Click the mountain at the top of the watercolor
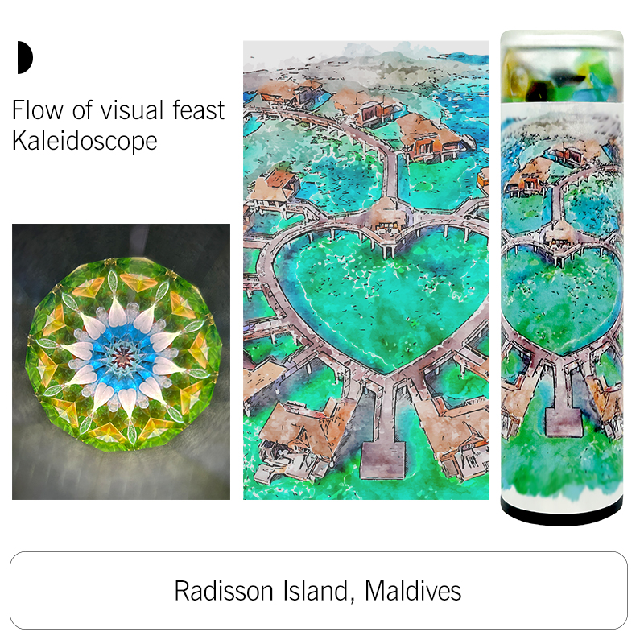The width and height of the screenshot is (644, 644). pos(369,62)
